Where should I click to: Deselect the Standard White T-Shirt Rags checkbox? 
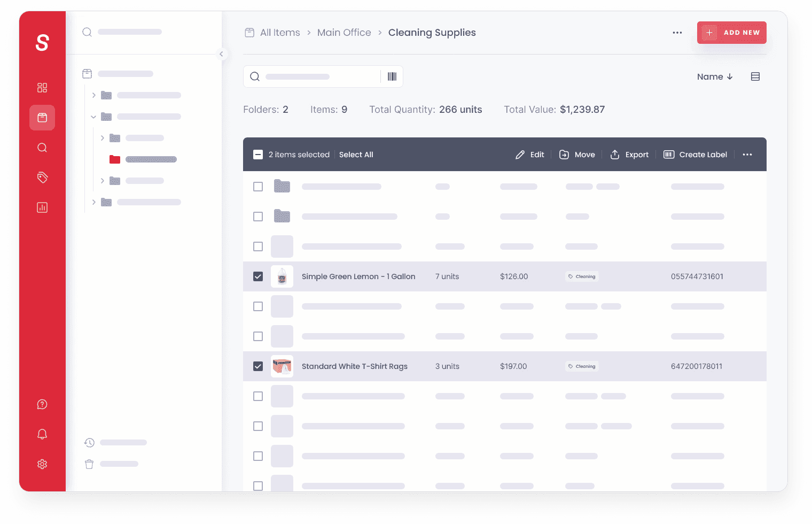258,366
